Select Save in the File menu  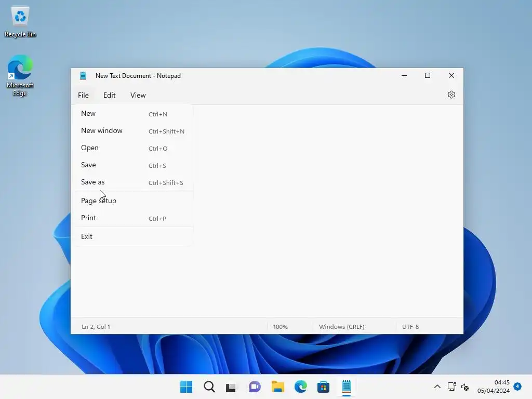(133, 165)
